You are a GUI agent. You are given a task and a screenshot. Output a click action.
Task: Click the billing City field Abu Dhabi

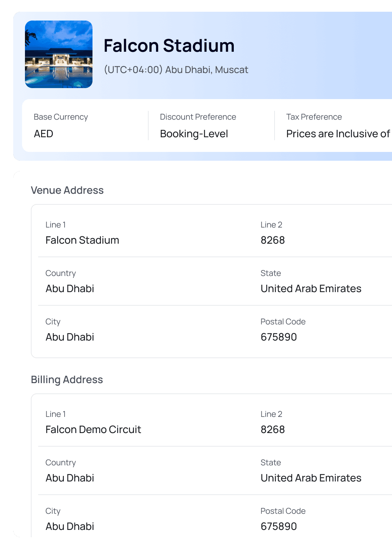(70, 526)
